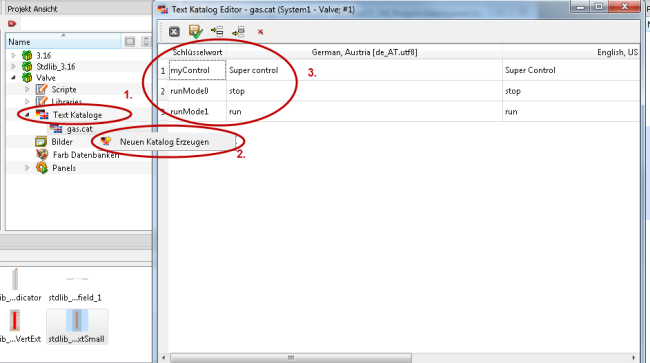Viewport: 650px width, 363px height.
Task: Click the Schlüsselwort column header
Action: tap(197, 52)
